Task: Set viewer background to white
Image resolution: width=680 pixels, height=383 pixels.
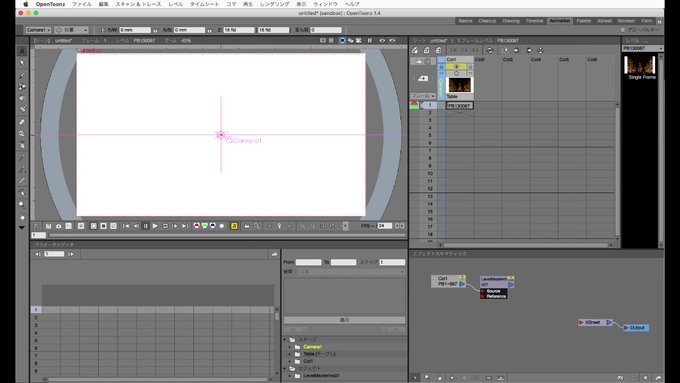Action: click(x=93, y=226)
